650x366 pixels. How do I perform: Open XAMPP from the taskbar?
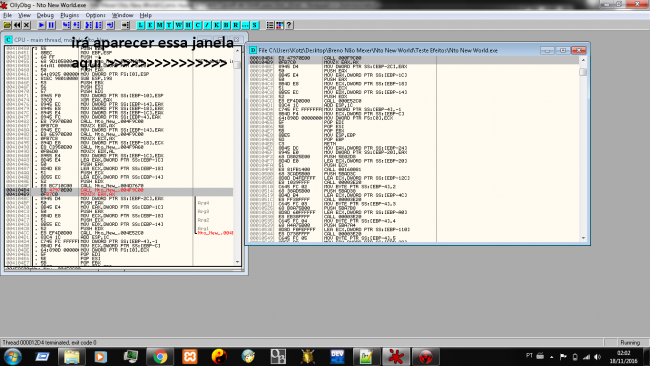click(189, 356)
